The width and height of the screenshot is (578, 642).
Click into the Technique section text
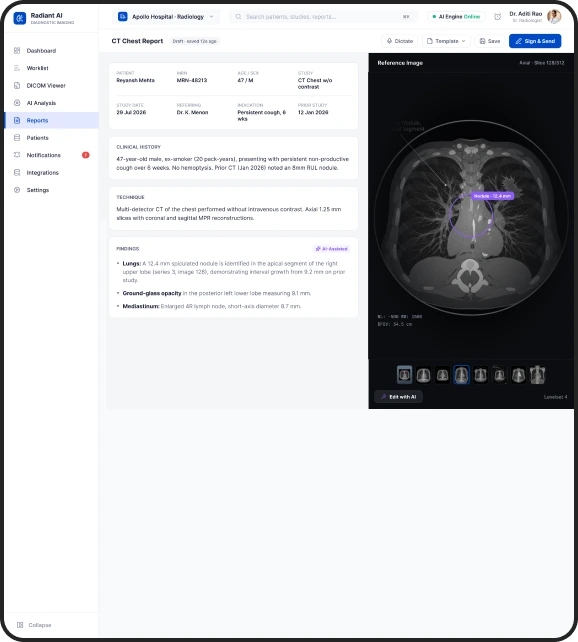228,214
